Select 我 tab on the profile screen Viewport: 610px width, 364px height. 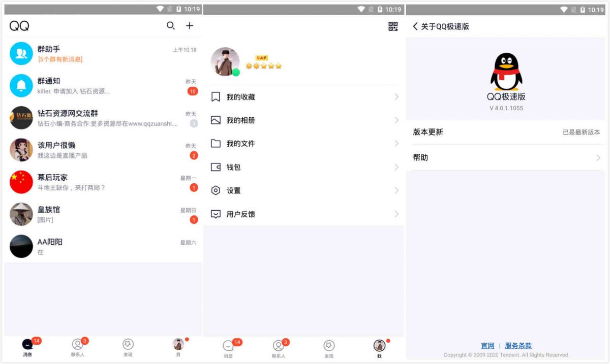379,348
